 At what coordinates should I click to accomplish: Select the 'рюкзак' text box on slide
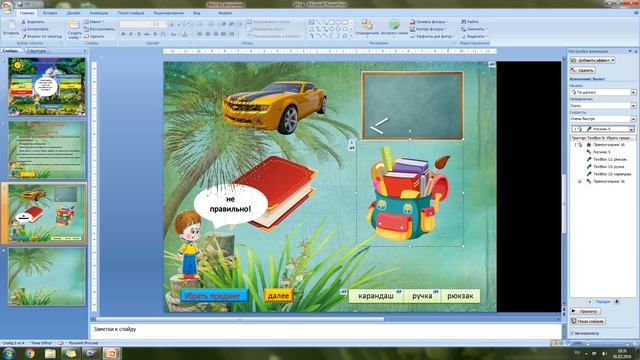[460, 296]
